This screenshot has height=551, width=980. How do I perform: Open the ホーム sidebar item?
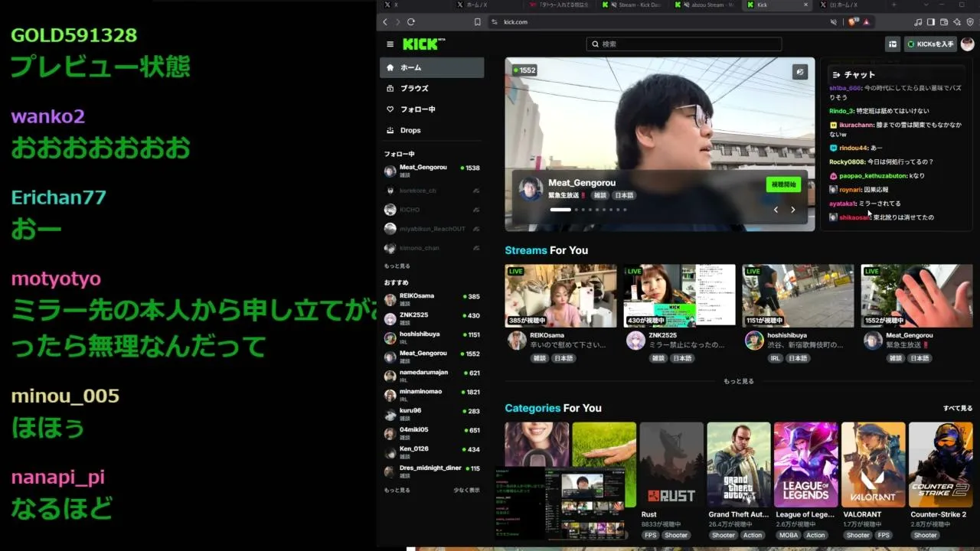point(432,67)
